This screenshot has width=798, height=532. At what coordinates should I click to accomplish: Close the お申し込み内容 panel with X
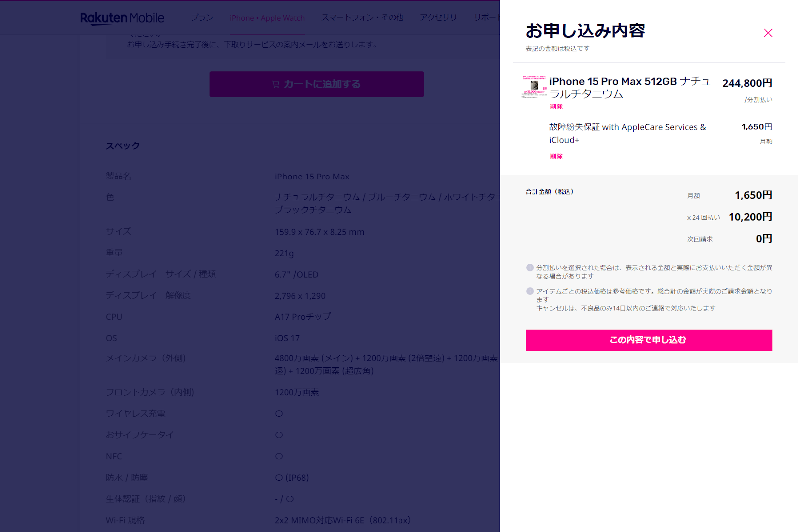[x=768, y=33]
